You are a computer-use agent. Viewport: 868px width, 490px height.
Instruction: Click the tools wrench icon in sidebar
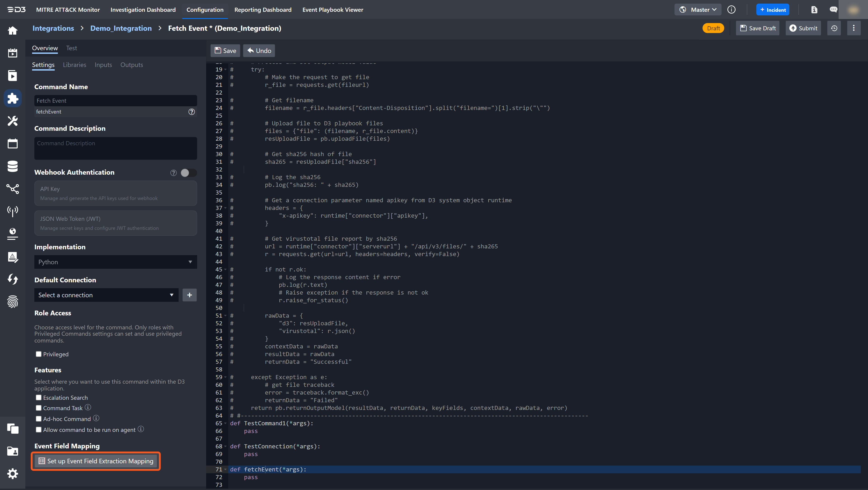click(12, 121)
